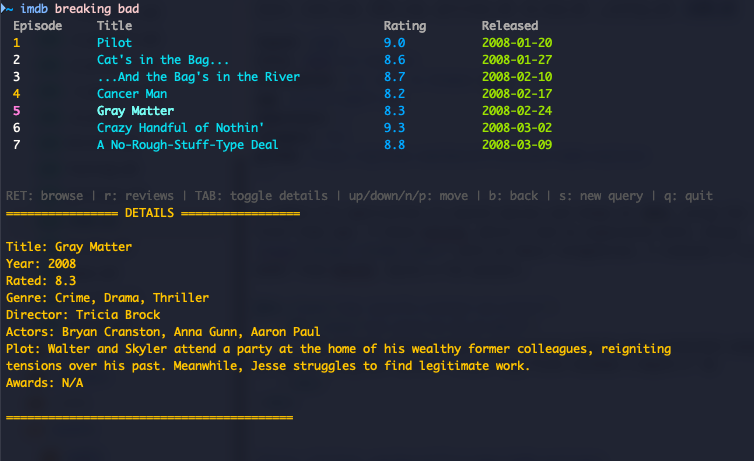Click 'r: reviews' hint in help bar
The width and height of the screenshot is (754, 461).
click(139, 196)
